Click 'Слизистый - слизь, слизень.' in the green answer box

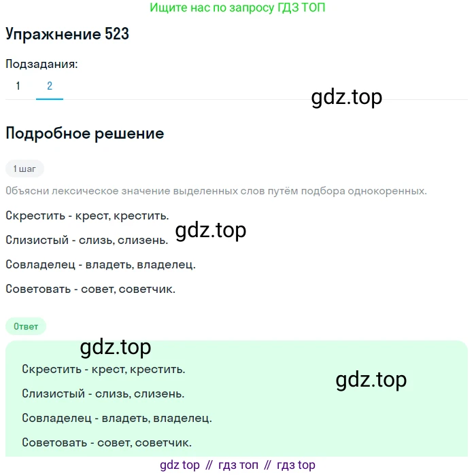point(103,393)
